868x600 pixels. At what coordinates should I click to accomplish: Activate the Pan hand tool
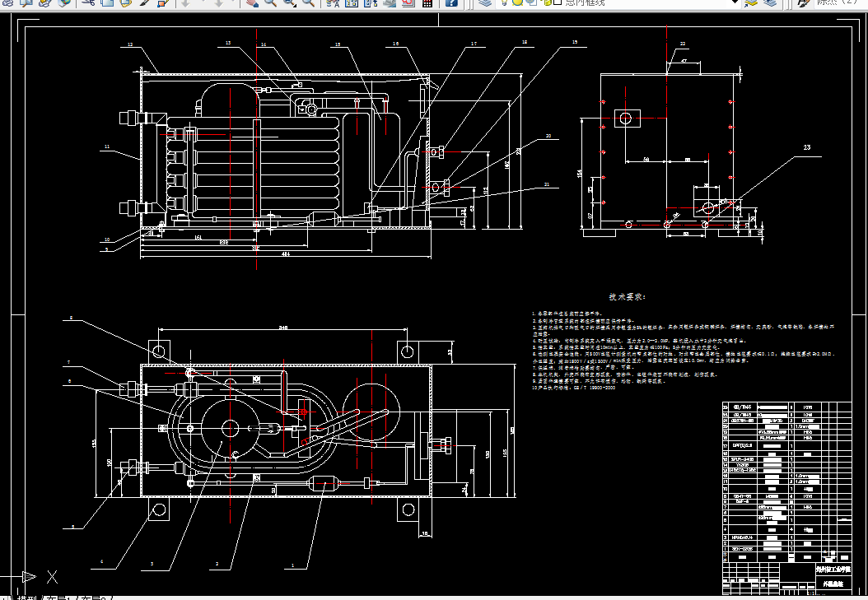pos(252,2)
